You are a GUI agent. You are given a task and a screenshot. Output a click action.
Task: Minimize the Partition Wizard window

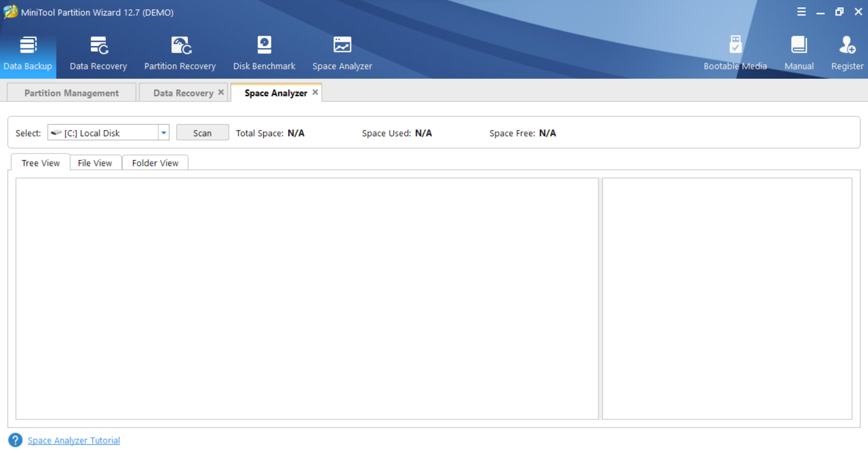[x=820, y=12]
